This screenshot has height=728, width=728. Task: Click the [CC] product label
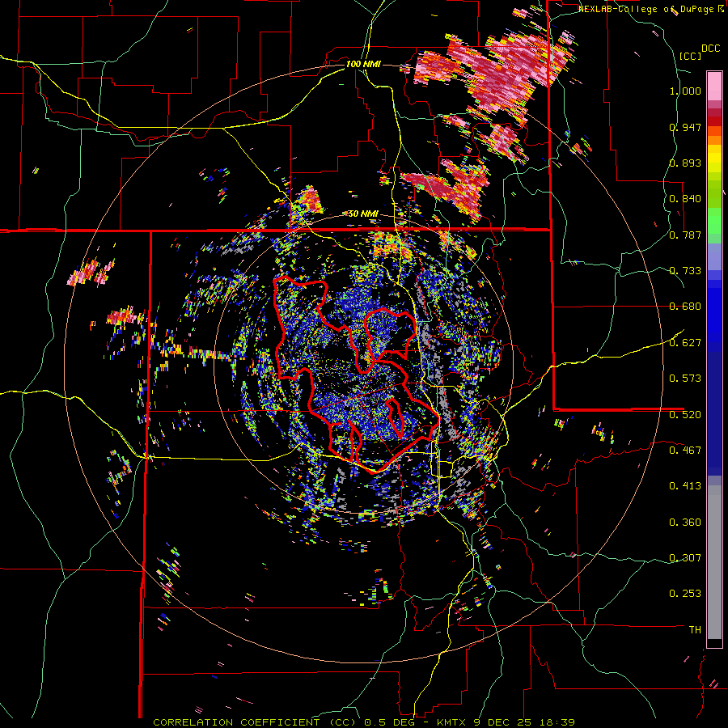pyautogui.click(x=690, y=56)
